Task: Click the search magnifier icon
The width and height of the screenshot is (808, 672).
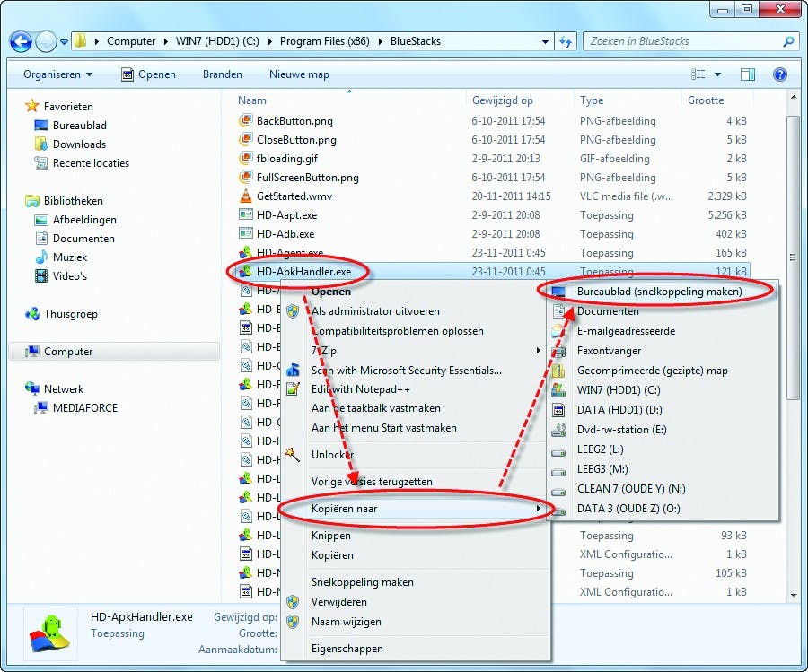Action: coord(788,41)
